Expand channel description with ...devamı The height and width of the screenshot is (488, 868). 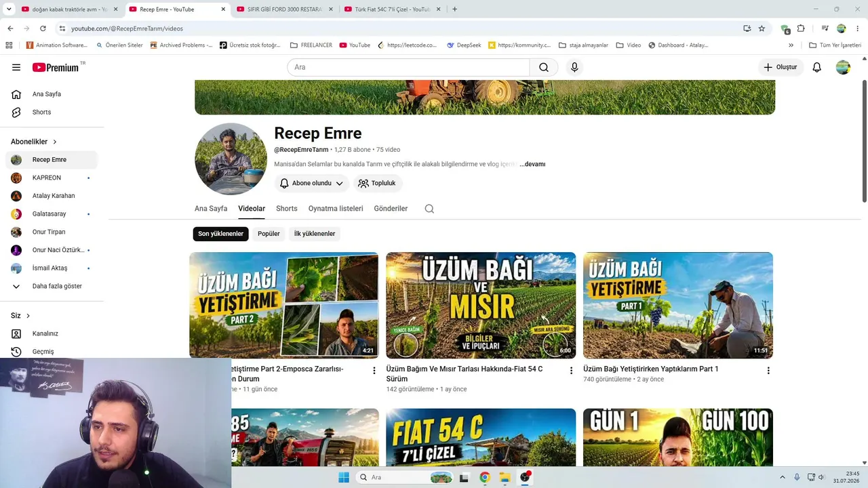(x=532, y=164)
